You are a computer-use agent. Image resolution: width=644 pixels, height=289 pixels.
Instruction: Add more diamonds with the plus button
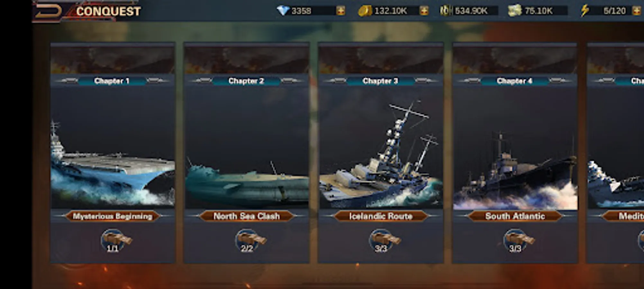click(340, 11)
